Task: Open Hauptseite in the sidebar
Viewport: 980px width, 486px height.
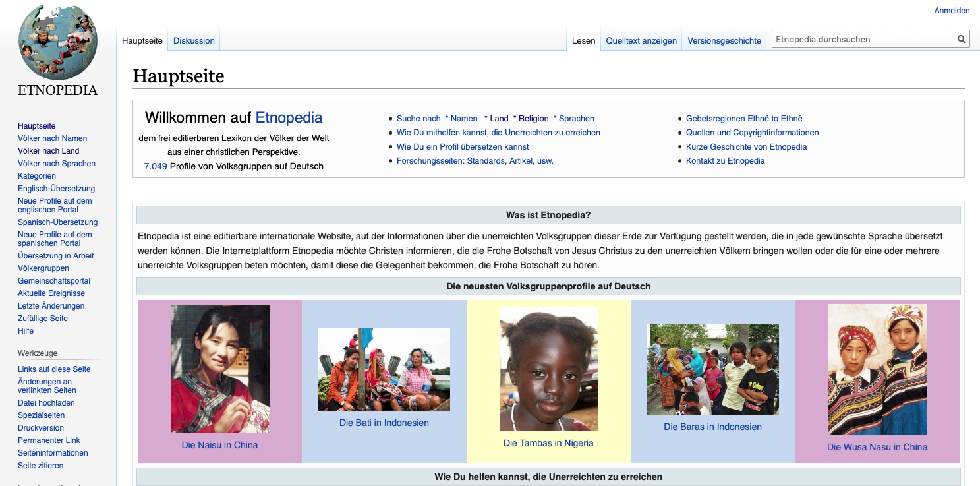Action: [x=37, y=126]
